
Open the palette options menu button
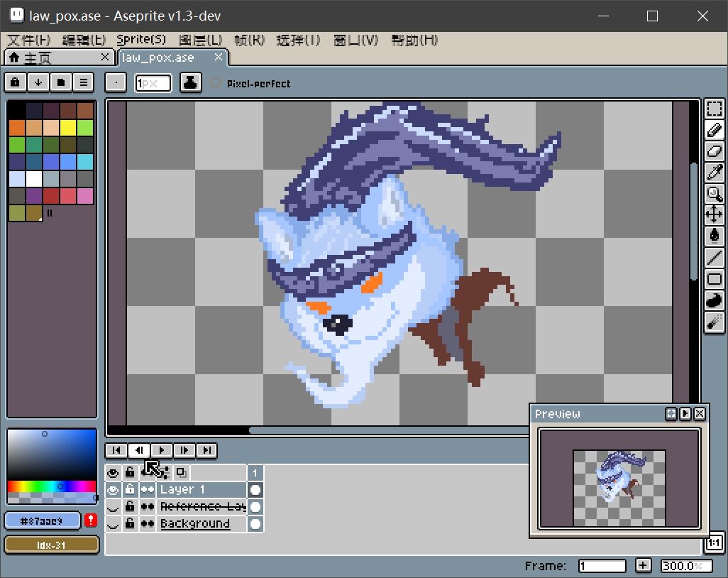[84, 82]
